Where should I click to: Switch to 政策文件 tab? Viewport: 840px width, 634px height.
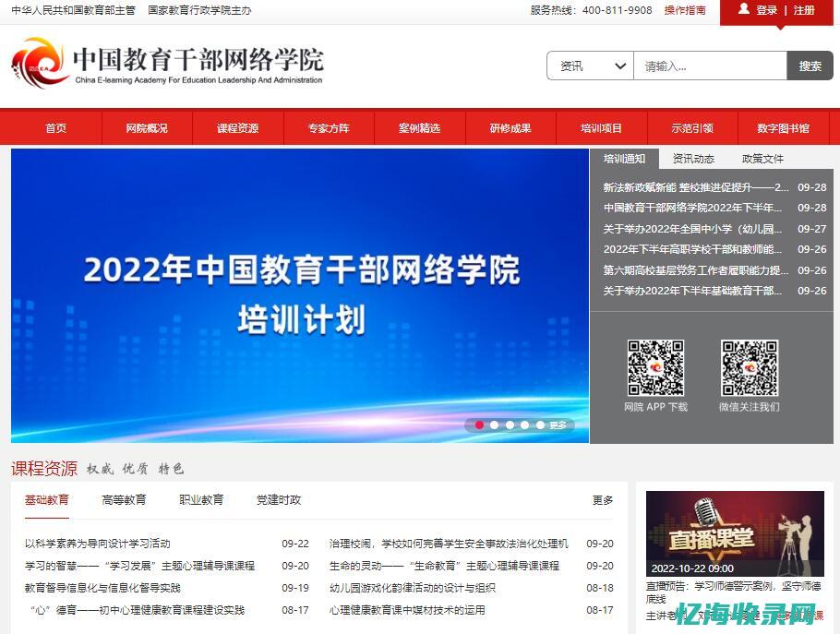tap(762, 159)
